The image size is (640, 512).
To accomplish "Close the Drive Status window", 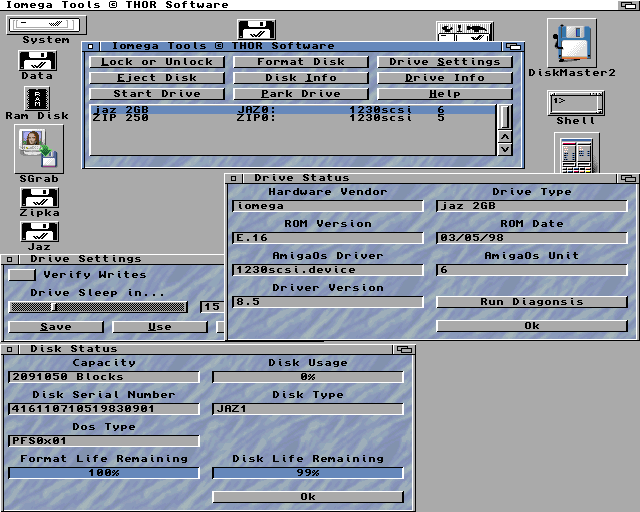I will (x=233, y=178).
